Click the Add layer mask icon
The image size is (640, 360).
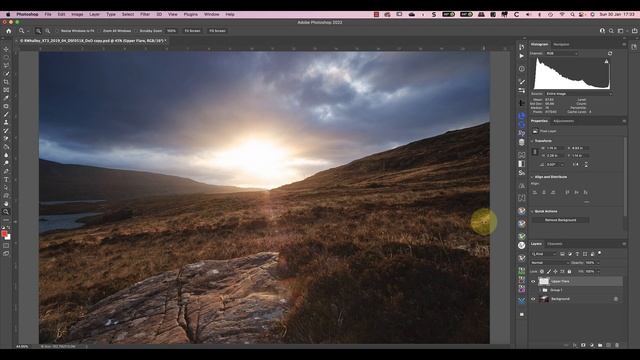583,345
